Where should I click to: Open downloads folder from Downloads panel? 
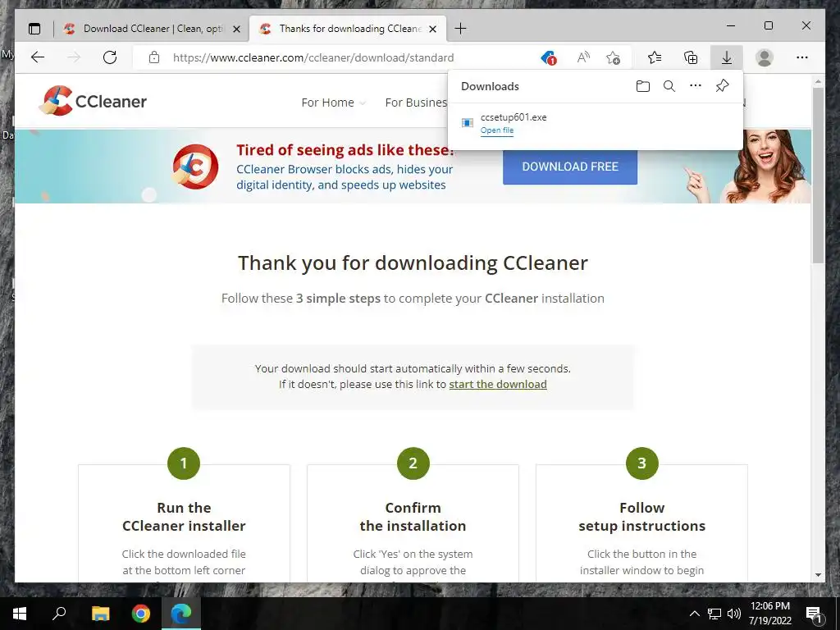click(643, 86)
